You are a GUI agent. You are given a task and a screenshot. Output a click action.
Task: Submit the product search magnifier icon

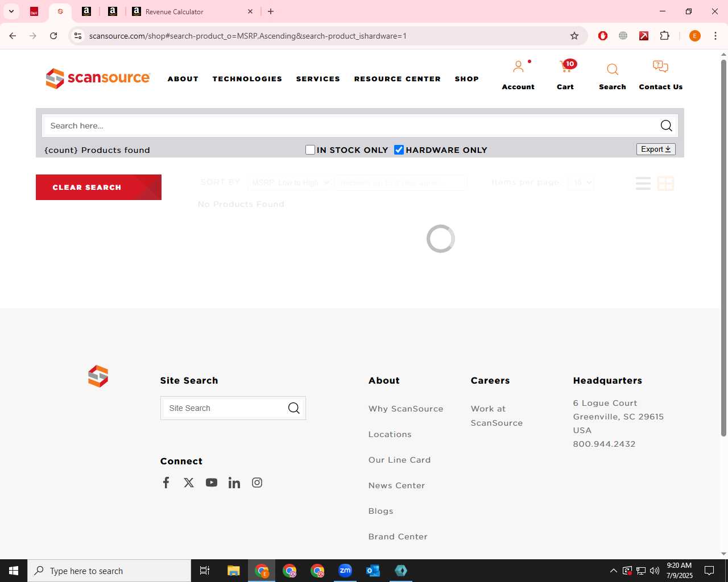click(x=666, y=126)
